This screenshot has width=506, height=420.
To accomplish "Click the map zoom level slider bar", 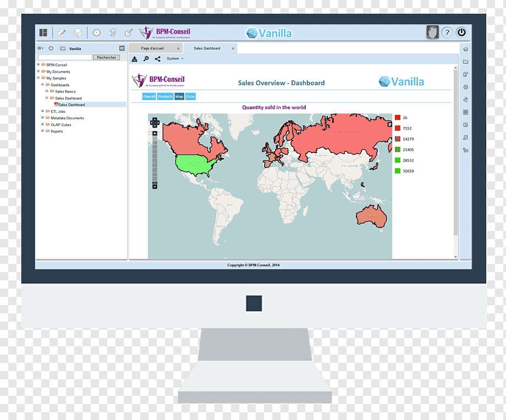I will click(x=155, y=159).
